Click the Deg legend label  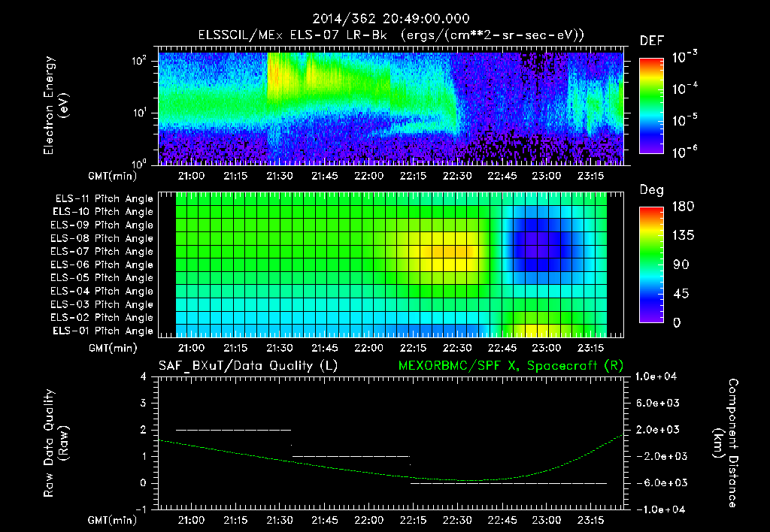652,190
